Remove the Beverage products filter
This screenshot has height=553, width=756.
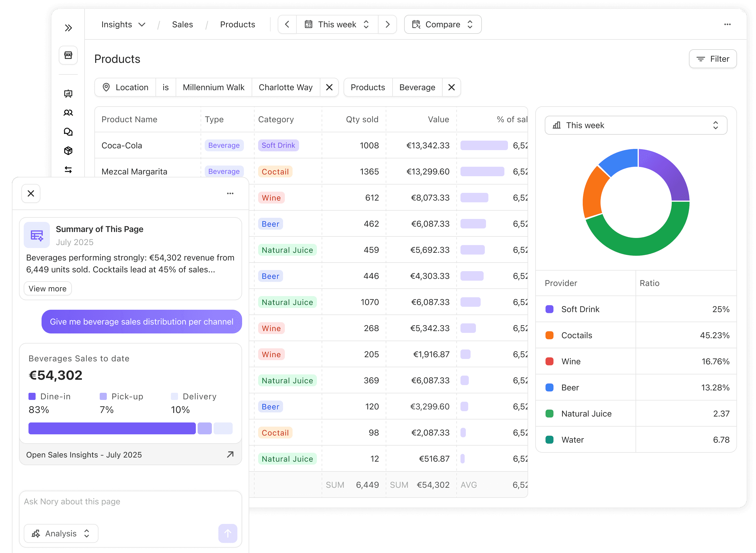click(451, 87)
